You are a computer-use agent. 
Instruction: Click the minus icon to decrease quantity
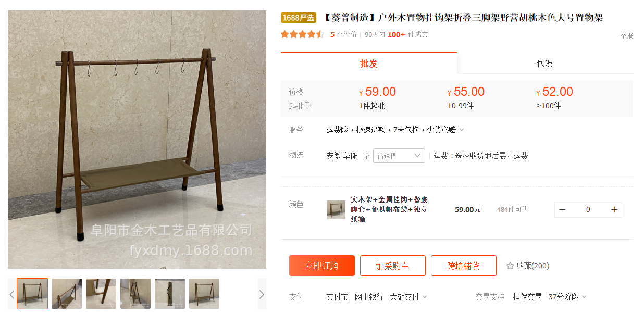pyautogui.click(x=562, y=209)
